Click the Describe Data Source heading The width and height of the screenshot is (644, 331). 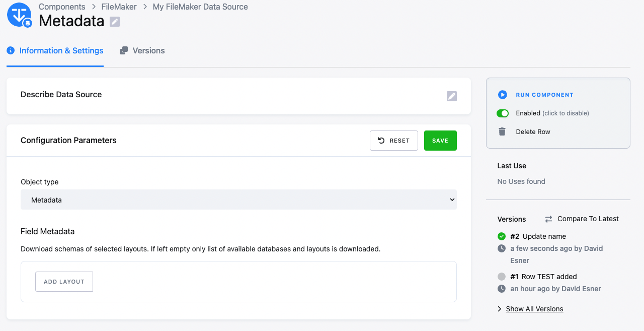(x=61, y=94)
